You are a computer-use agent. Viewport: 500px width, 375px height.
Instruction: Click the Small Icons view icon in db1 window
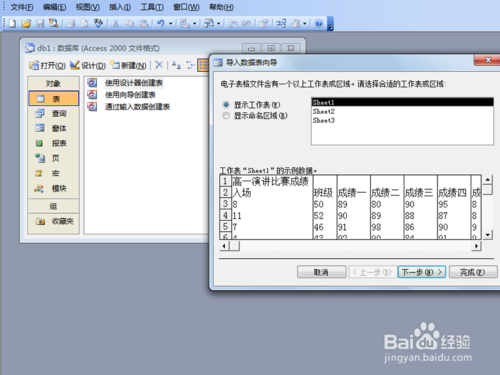[190, 65]
